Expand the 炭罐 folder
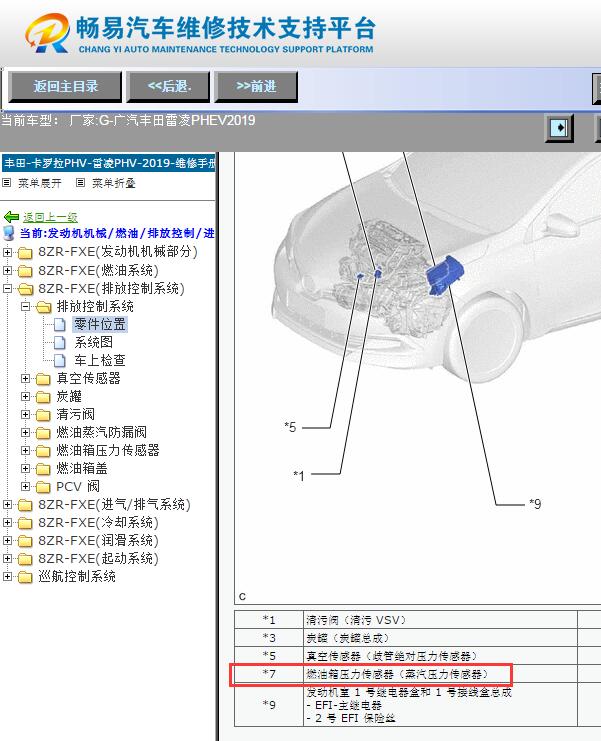The height and width of the screenshot is (741, 601). pyautogui.click(x=26, y=396)
